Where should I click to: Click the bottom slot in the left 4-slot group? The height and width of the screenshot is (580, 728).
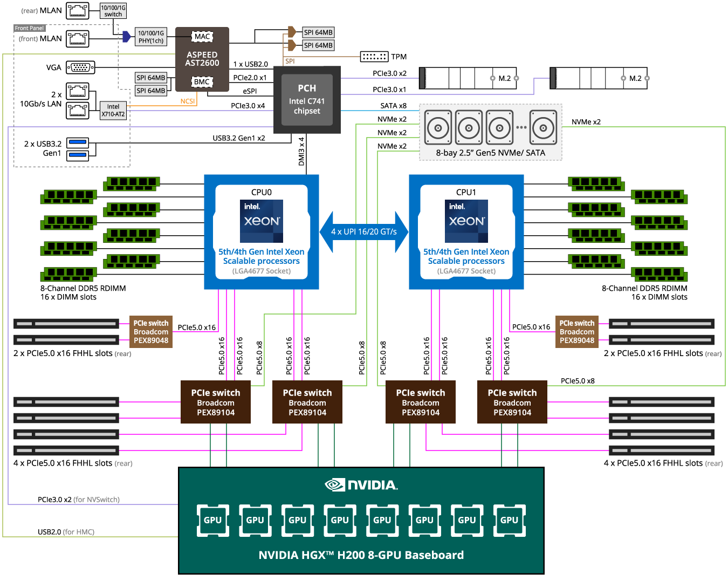pos(66,451)
